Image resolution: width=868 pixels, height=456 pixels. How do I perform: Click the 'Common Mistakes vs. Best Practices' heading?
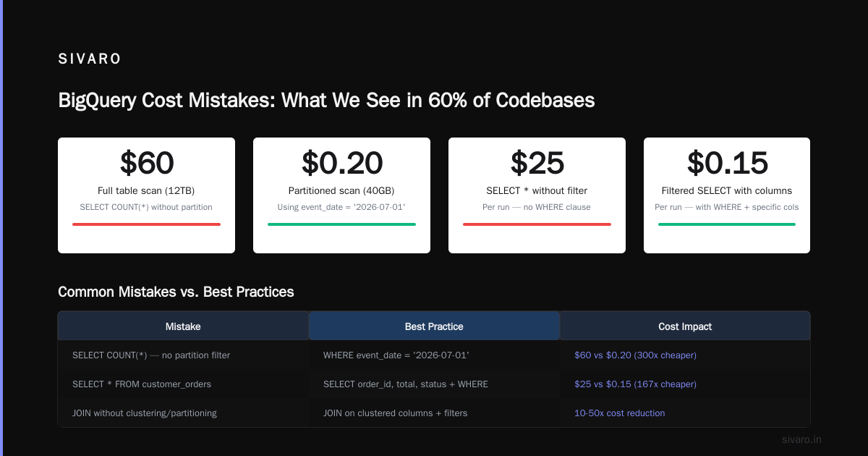[176, 292]
